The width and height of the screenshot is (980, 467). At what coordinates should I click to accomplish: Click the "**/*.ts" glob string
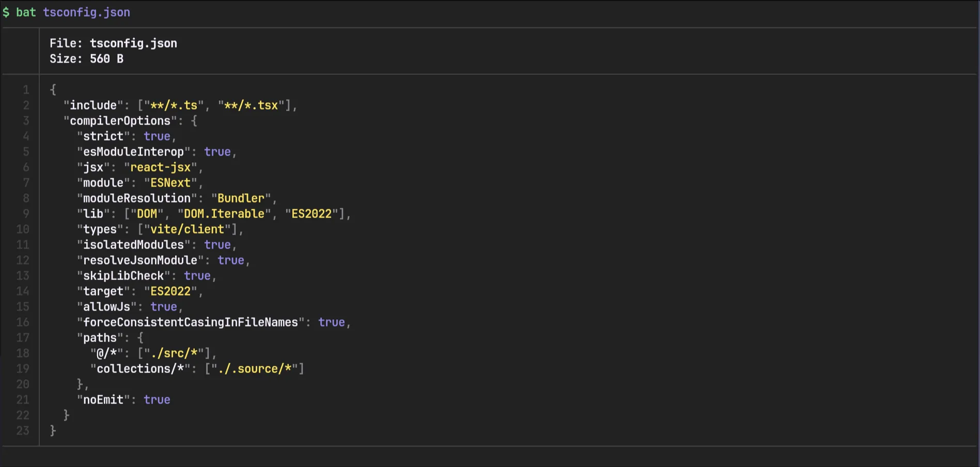coord(174,105)
